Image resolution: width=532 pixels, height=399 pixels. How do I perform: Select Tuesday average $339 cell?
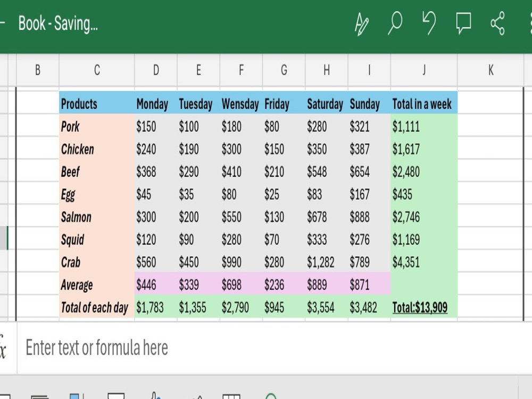(x=198, y=284)
